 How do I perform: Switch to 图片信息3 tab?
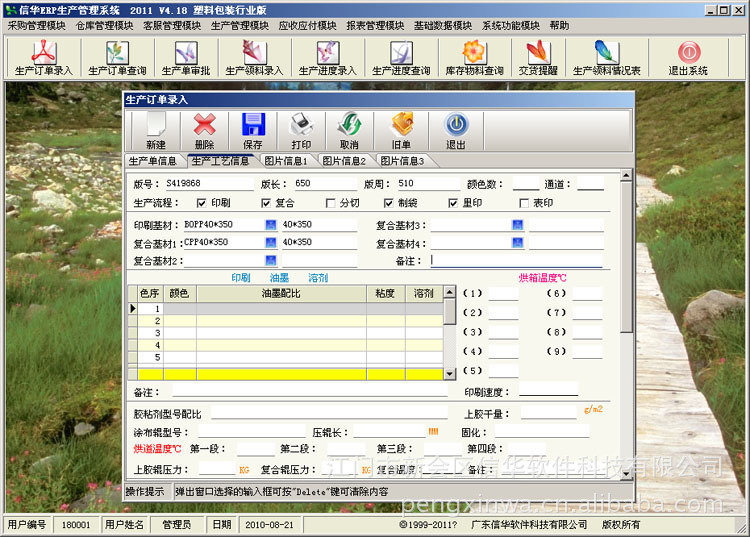pyautogui.click(x=402, y=161)
